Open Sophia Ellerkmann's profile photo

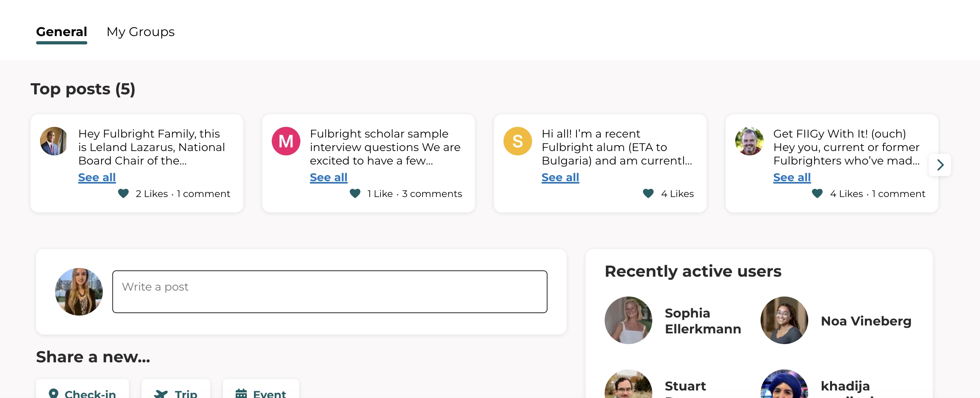[x=628, y=320]
